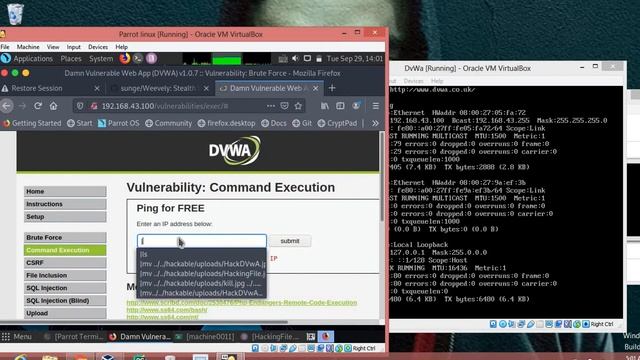This screenshot has height=360, width=640.
Task: Launch Firefox from the Parrot top panel
Action: (x=125, y=58)
